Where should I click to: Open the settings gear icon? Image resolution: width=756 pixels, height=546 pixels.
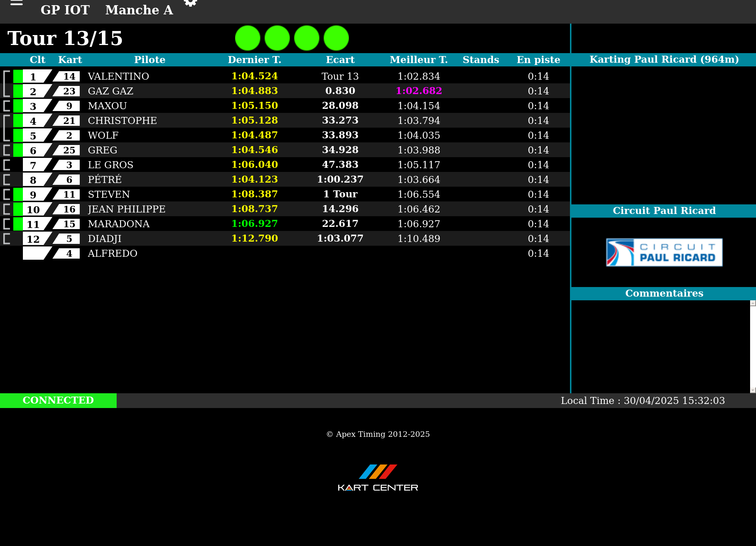coord(190,3)
